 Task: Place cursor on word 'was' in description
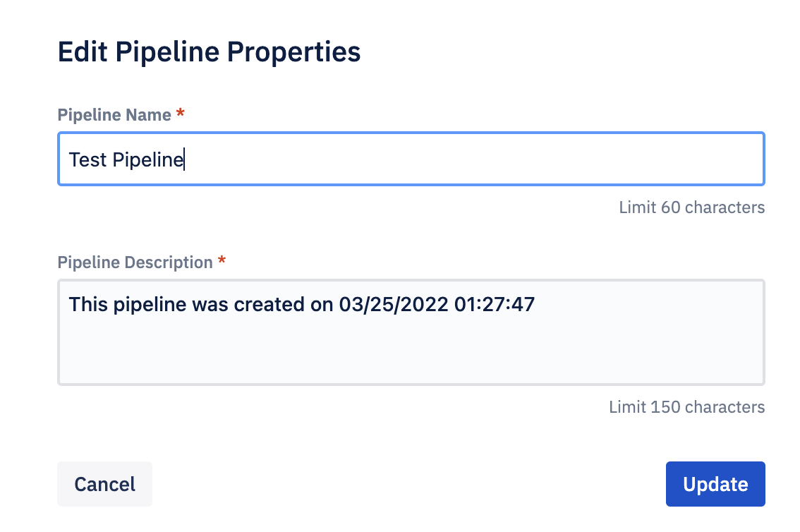pos(210,305)
